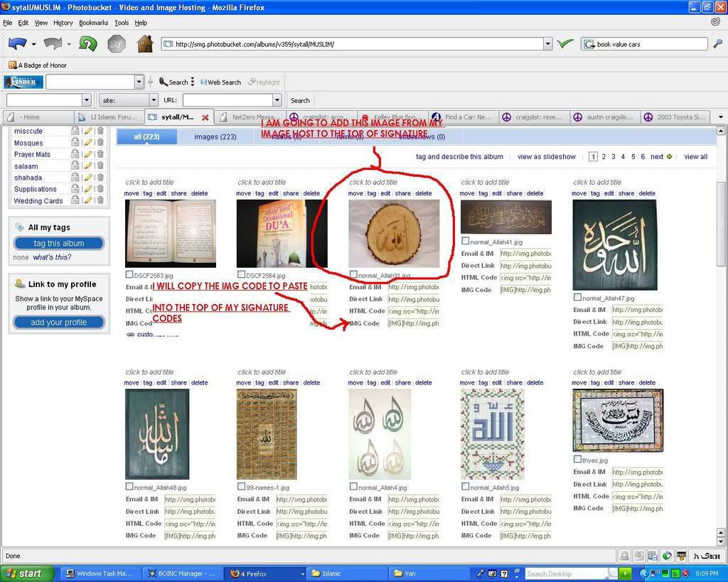Open the Search options dotted arrow in Finder toolbar
728x582 pixels.
[192, 82]
